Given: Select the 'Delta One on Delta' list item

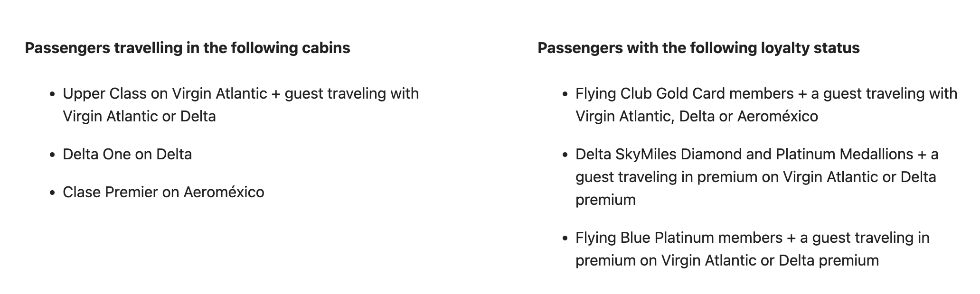Looking at the screenshot, I should [x=127, y=154].
